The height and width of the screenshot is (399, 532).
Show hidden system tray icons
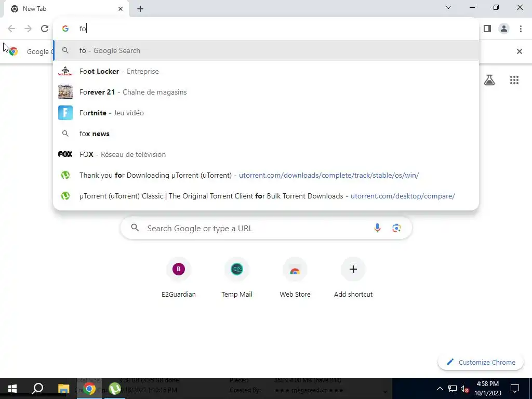pos(440,389)
